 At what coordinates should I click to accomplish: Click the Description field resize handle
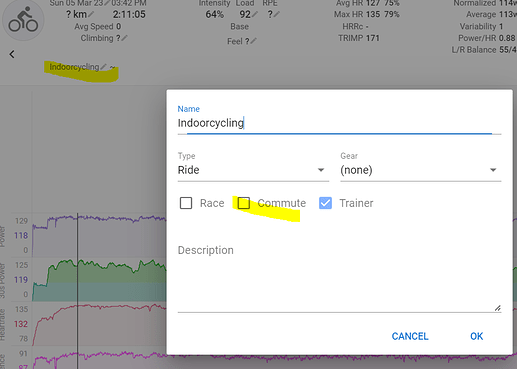498,308
